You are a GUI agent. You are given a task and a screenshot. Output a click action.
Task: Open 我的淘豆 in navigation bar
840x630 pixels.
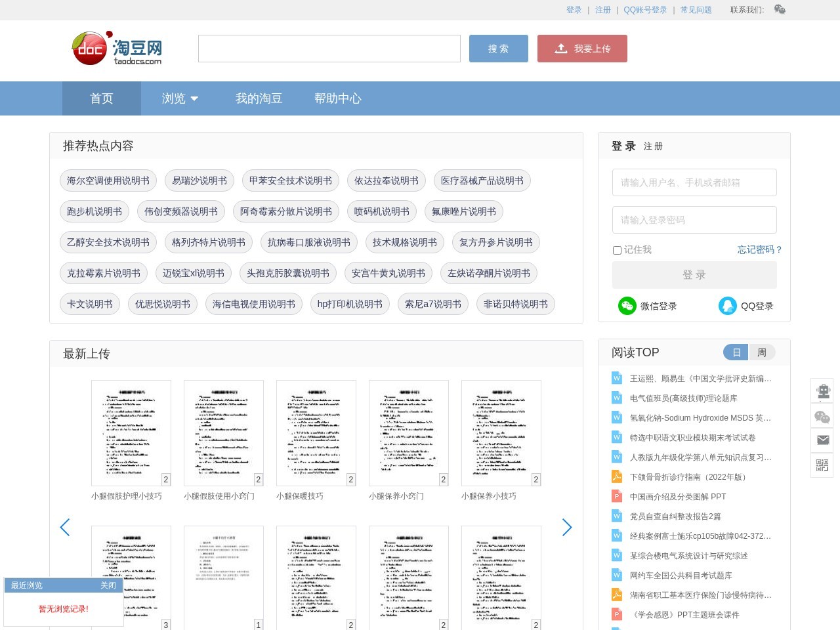[259, 98]
